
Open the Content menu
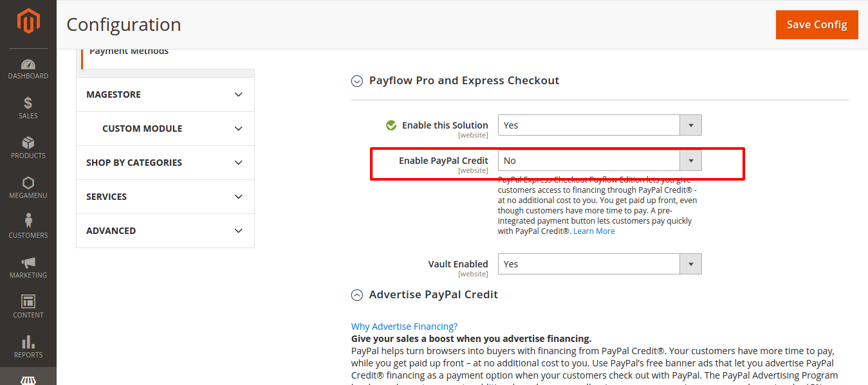coord(28,308)
